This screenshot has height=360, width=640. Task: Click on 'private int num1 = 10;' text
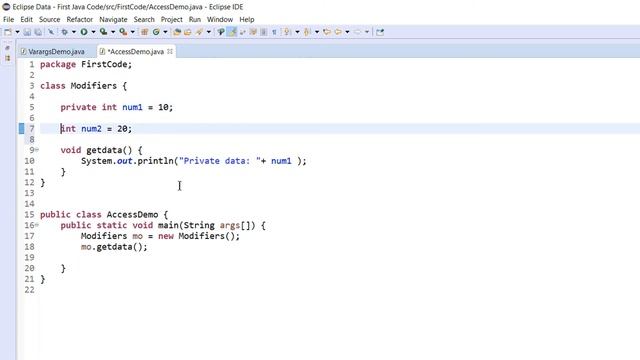point(117,107)
